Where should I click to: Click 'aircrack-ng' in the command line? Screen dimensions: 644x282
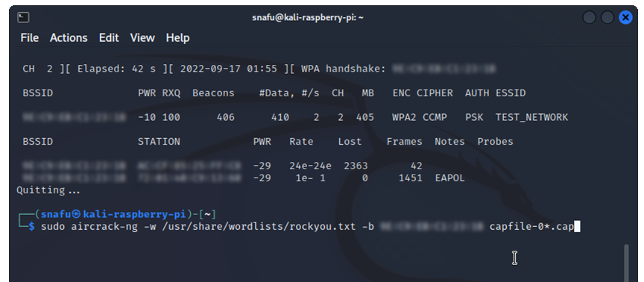tap(104, 227)
